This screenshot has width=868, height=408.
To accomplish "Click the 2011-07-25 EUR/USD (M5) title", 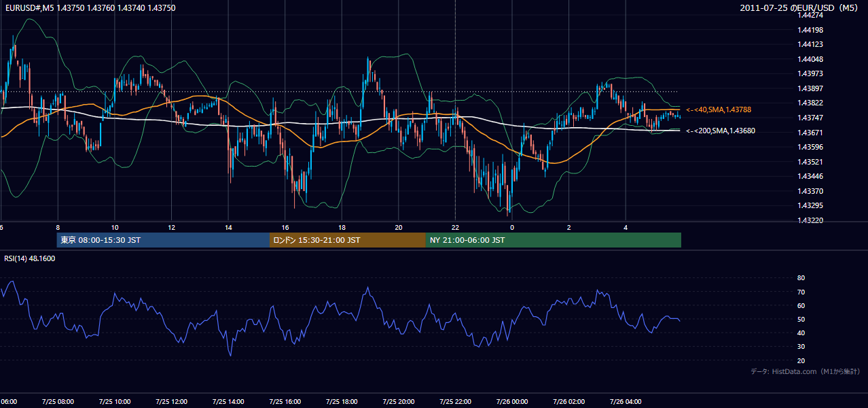I will tap(799, 8).
